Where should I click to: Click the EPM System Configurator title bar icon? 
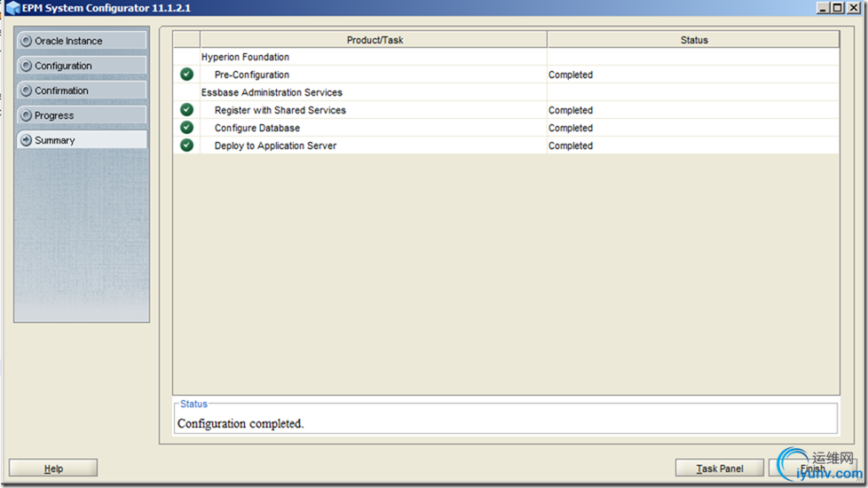point(12,8)
